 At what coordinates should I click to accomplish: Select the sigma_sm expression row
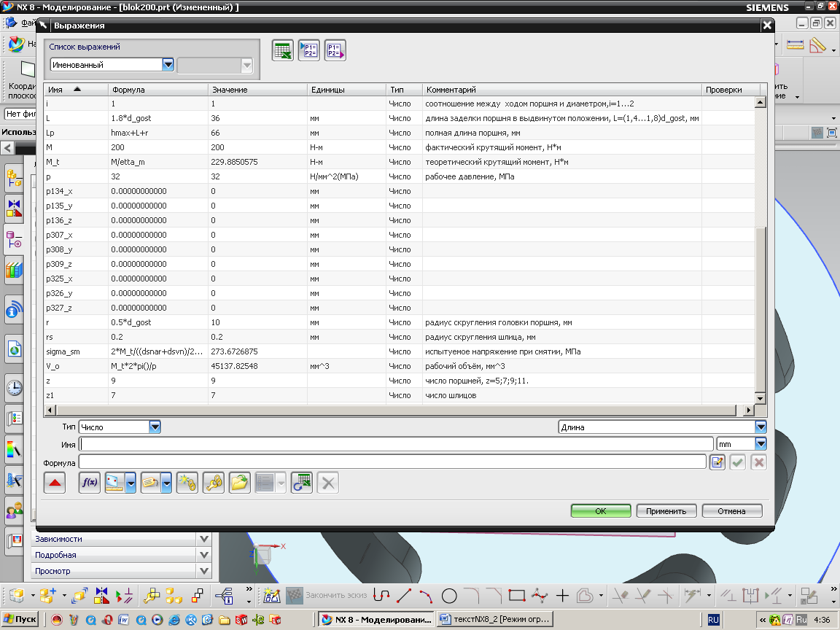click(x=400, y=351)
